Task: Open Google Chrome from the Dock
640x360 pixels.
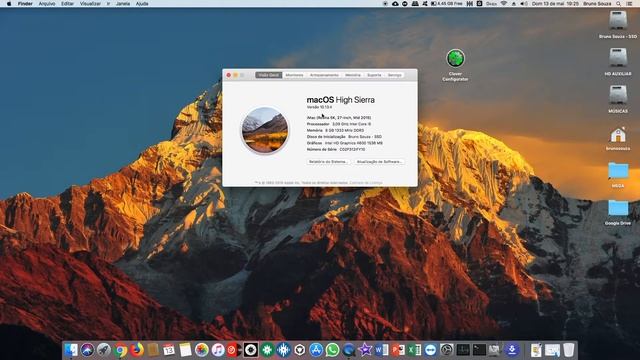Action: tap(120, 350)
